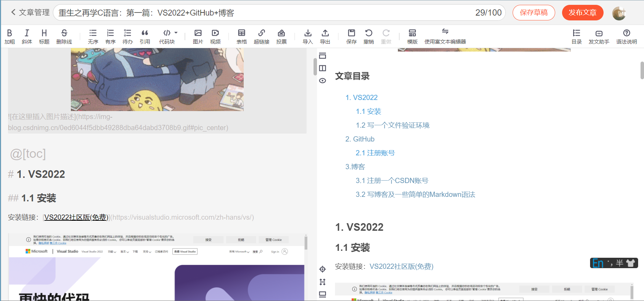Save the article (保存)
The width and height of the screenshot is (644, 301).
click(x=352, y=37)
